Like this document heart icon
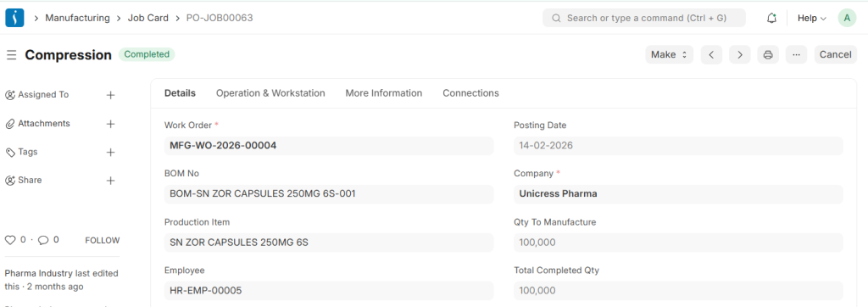 pos(10,240)
